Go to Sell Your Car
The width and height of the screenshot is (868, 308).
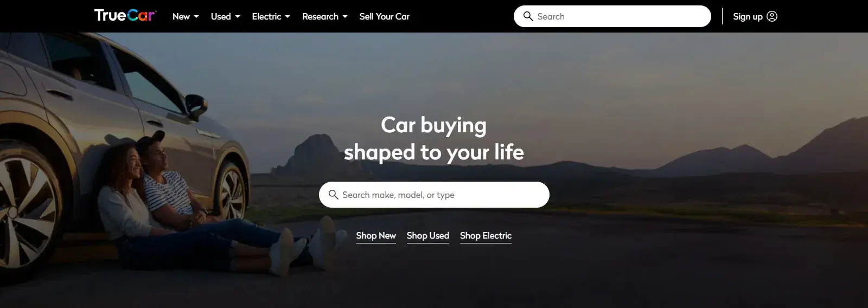coord(385,16)
